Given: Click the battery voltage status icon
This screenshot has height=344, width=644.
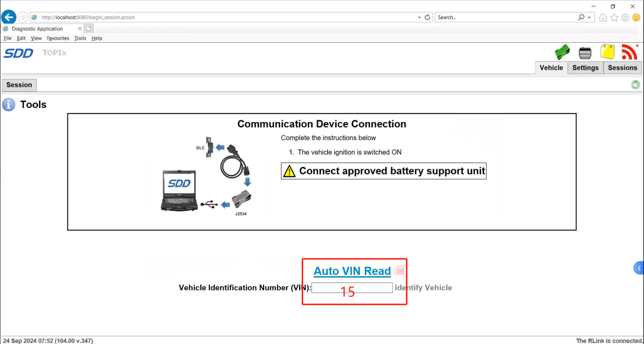Looking at the screenshot, I should (586, 52).
